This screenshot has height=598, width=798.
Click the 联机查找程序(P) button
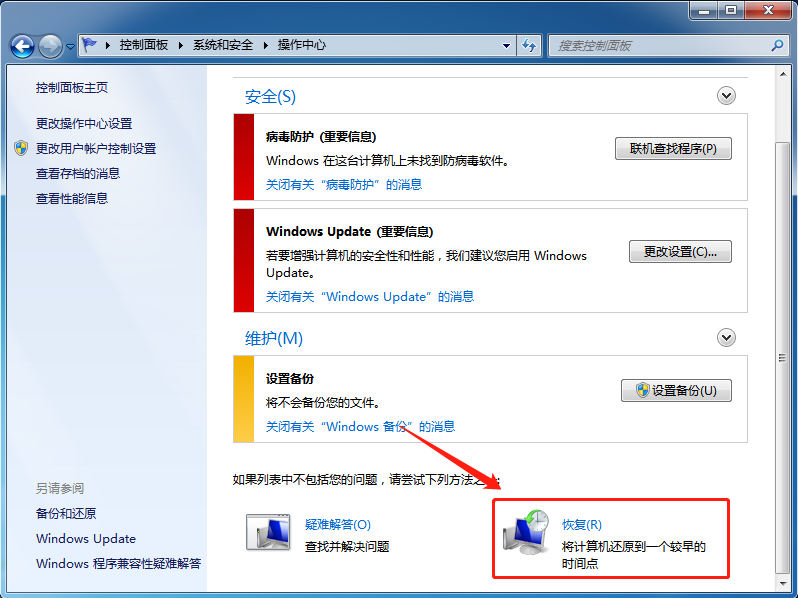(x=673, y=149)
